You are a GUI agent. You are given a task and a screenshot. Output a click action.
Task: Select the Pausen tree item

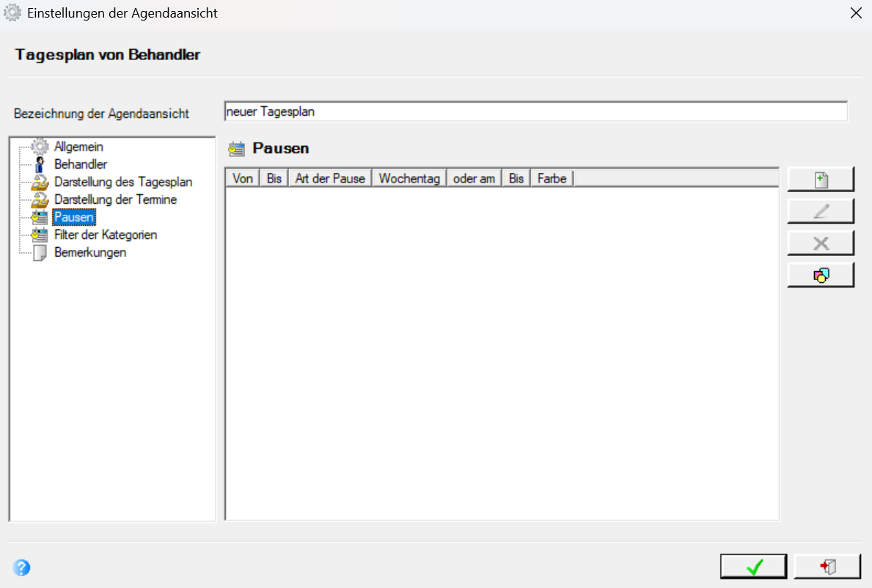pyautogui.click(x=74, y=217)
